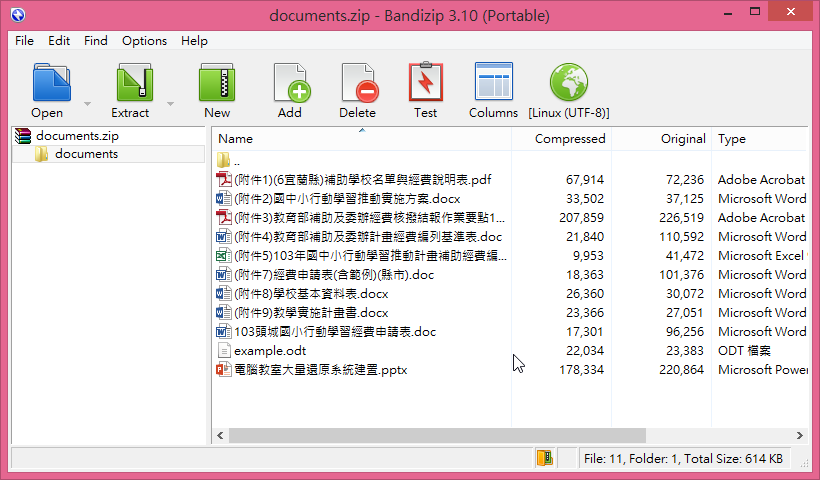Select Word icon of (附件7) doc file
Viewport: 820px width, 480px height.
coord(224,275)
